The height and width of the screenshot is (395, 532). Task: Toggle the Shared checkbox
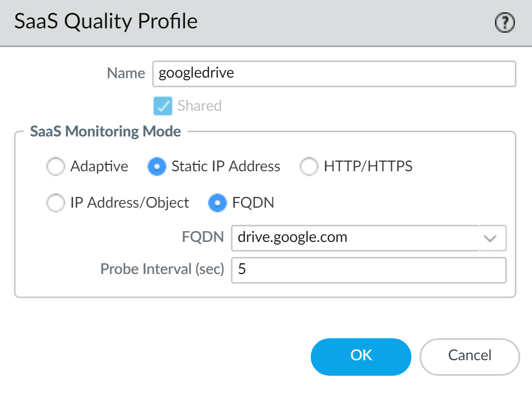pos(162,106)
